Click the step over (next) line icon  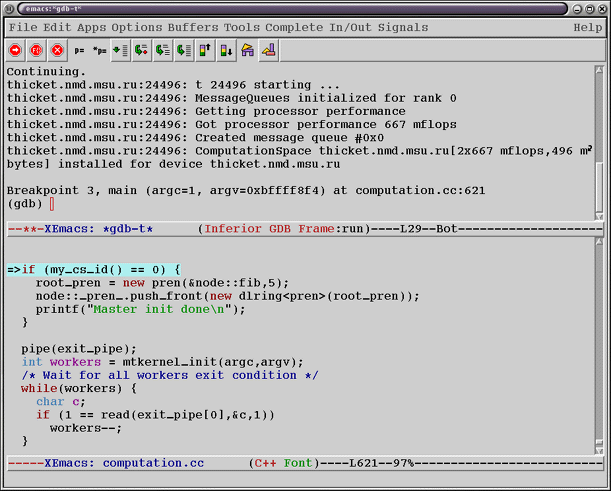(162, 50)
